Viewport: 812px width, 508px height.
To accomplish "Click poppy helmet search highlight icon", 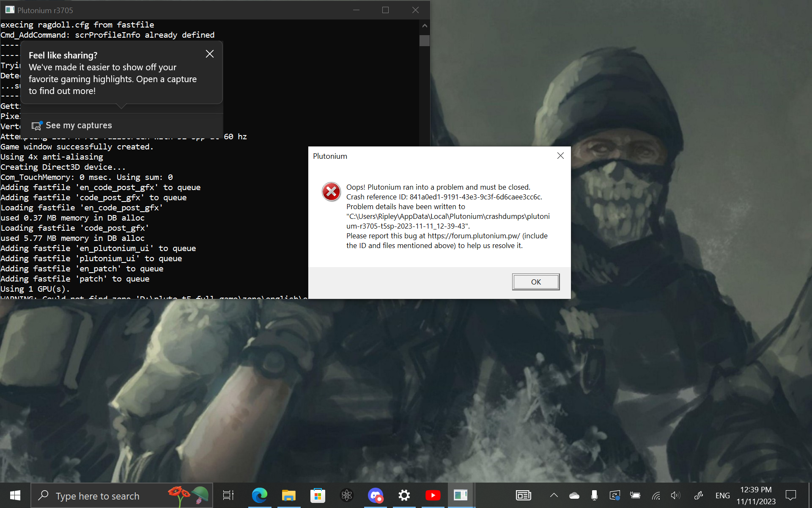I will tap(188, 495).
